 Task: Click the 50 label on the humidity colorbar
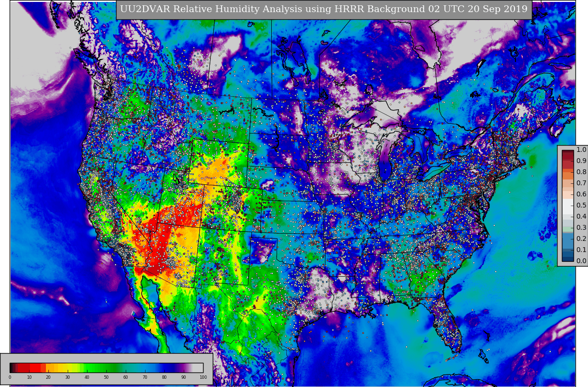tap(106, 377)
